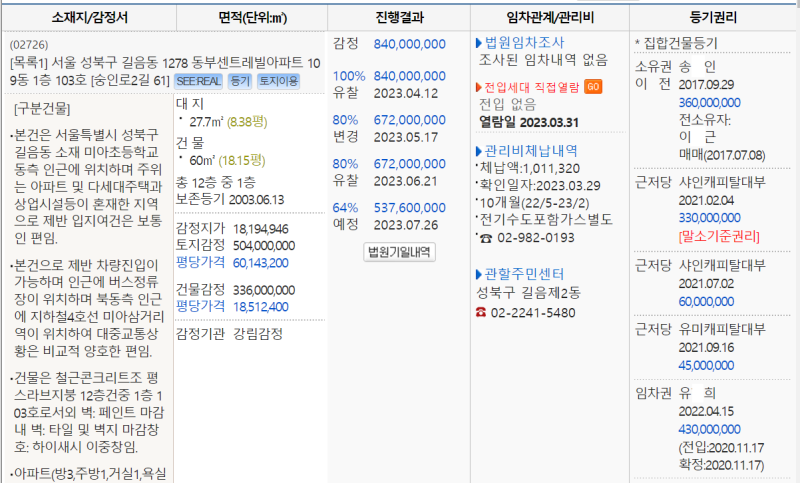Open the SEE:REAL badge link
Viewport: 800px width, 483px height.
click(x=198, y=81)
